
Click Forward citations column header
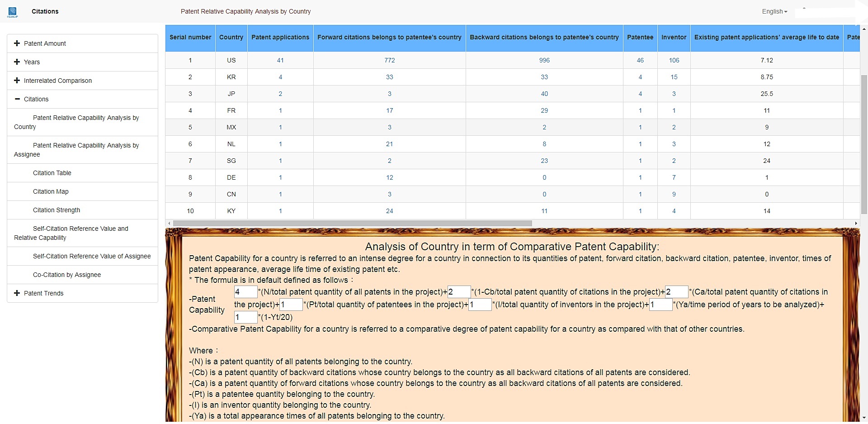click(389, 38)
